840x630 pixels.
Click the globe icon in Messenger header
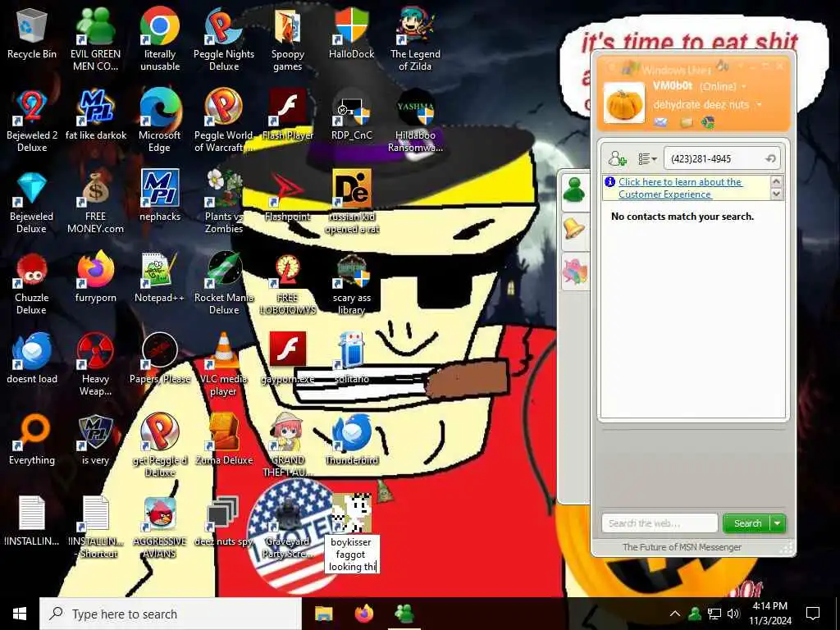708,123
